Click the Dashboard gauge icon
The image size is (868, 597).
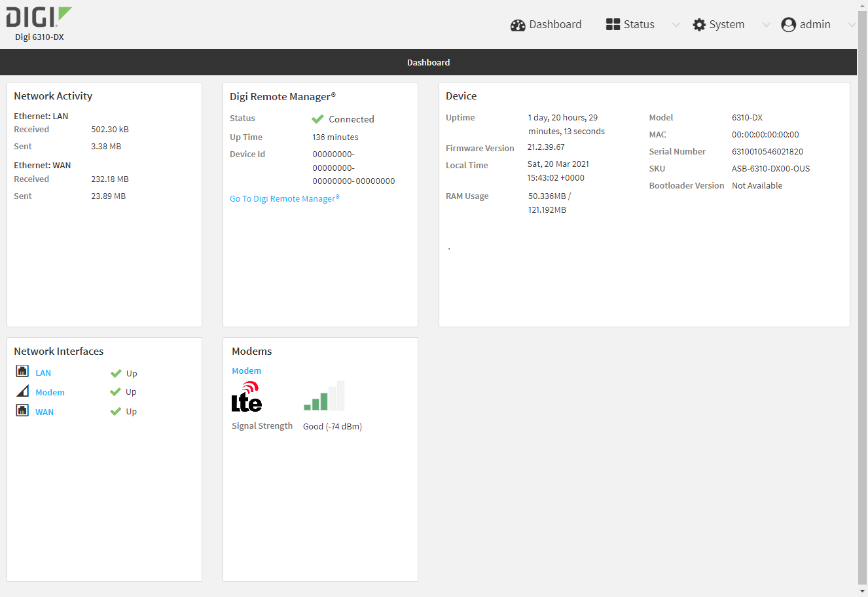tap(518, 25)
